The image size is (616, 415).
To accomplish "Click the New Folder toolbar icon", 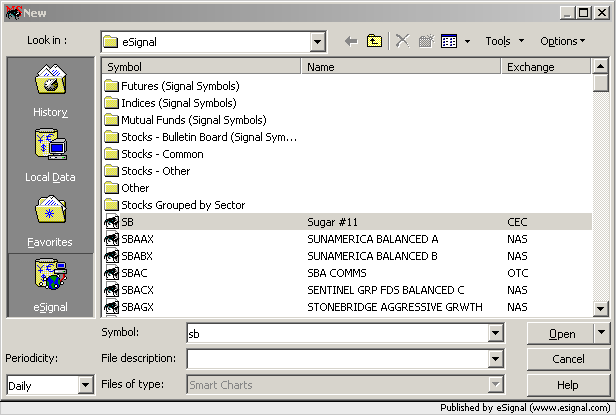I will (426, 41).
